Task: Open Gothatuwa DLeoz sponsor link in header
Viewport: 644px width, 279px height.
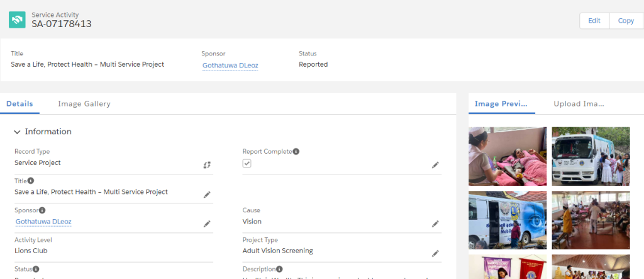Action: point(230,65)
